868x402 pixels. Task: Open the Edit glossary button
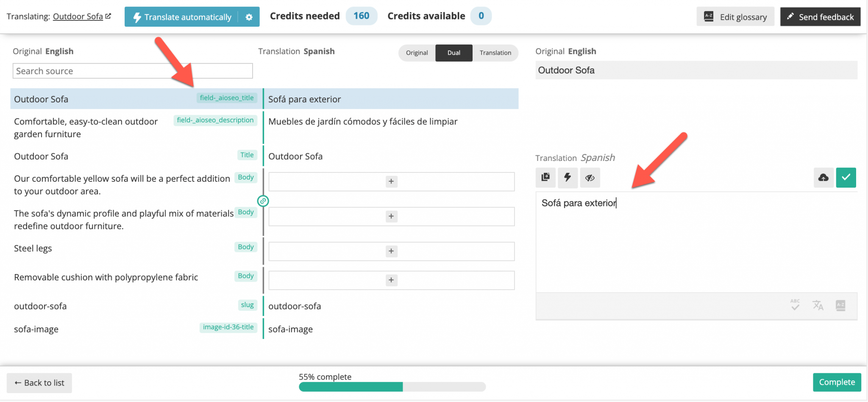[x=735, y=17]
